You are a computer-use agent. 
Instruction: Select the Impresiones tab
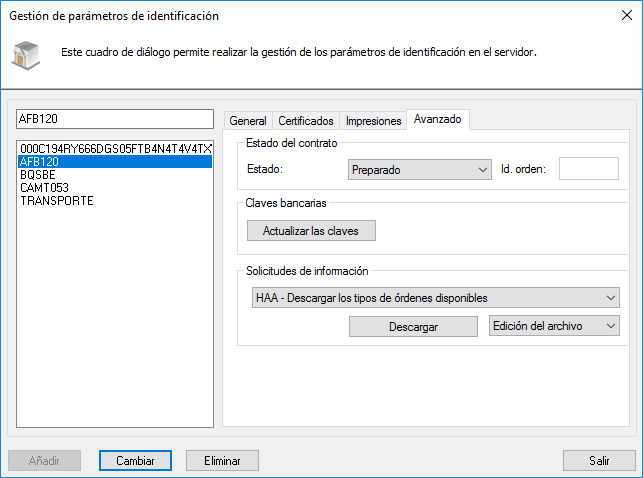[373, 120]
